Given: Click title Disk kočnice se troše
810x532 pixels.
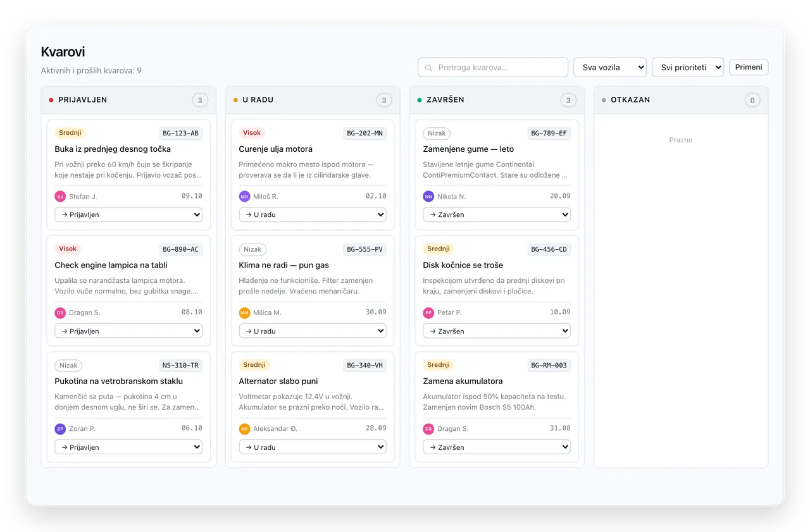Looking at the screenshot, I should (463, 265).
